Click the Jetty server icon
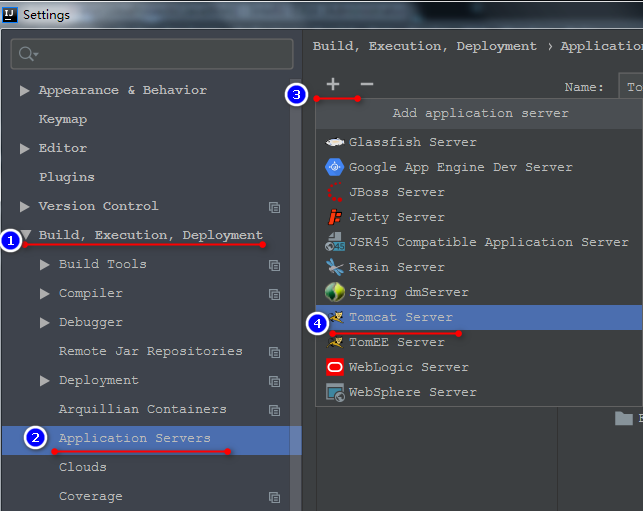Screen dimensions: 643x511 335,217
